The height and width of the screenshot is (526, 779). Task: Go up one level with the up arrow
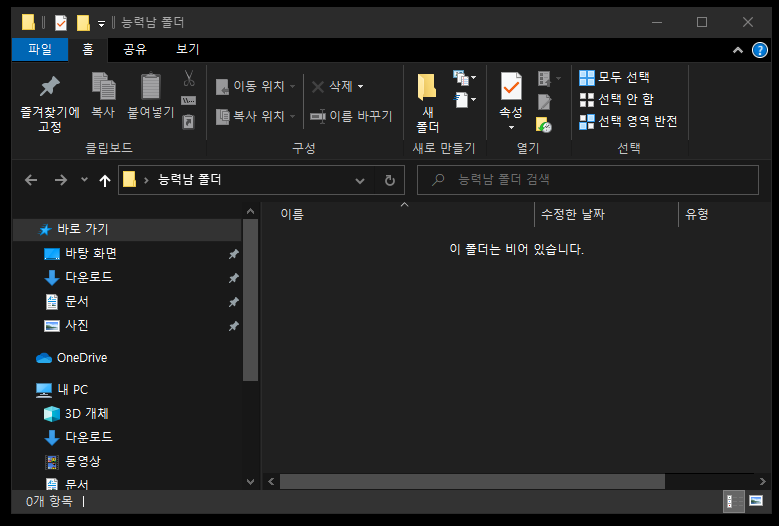pos(104,180)
